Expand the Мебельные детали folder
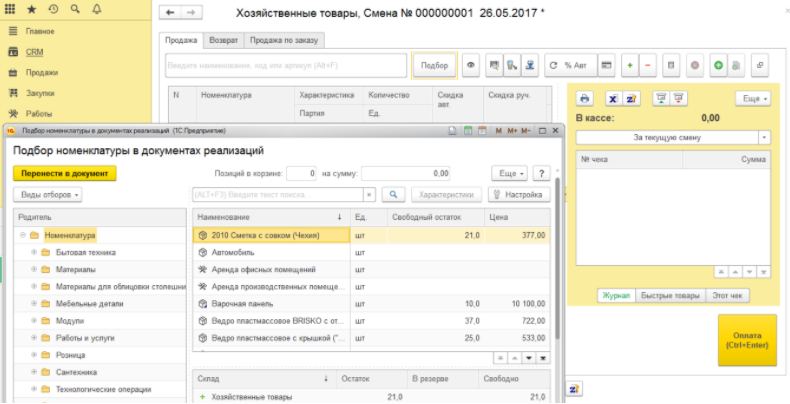 tap(34, 303)
